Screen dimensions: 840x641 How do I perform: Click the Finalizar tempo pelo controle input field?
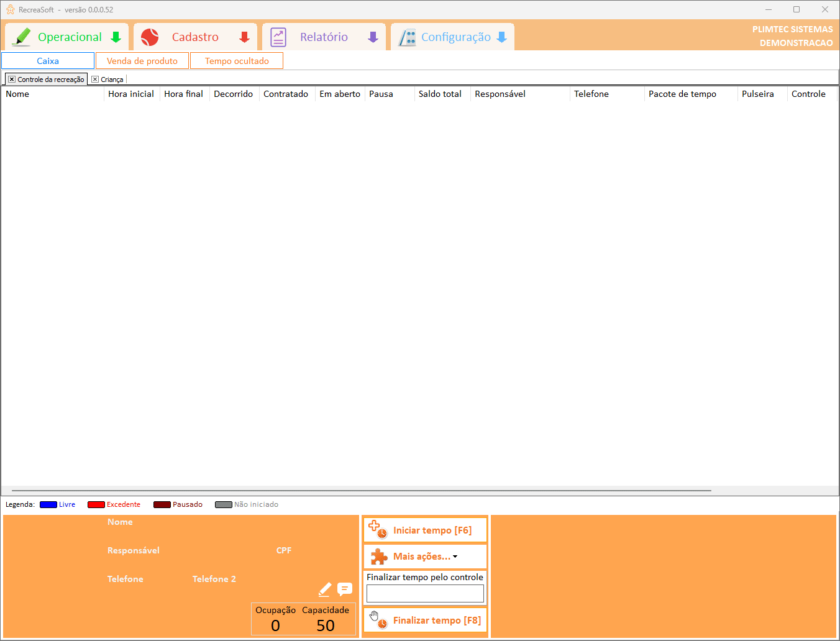pos(425,594)
